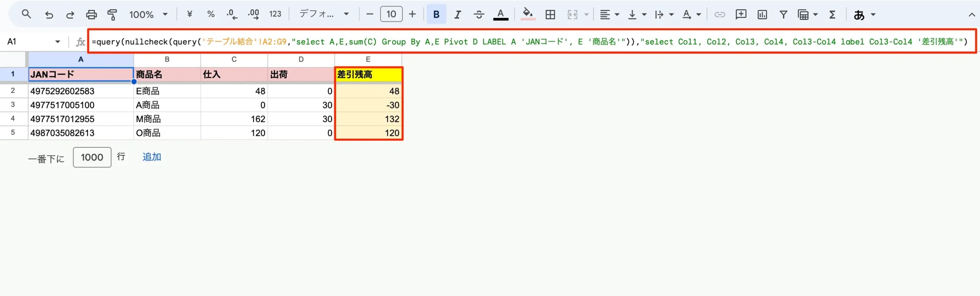Click the search menus magnifier icon
Image resolution: width=980 pixels, height=296 pixels.
26,15
